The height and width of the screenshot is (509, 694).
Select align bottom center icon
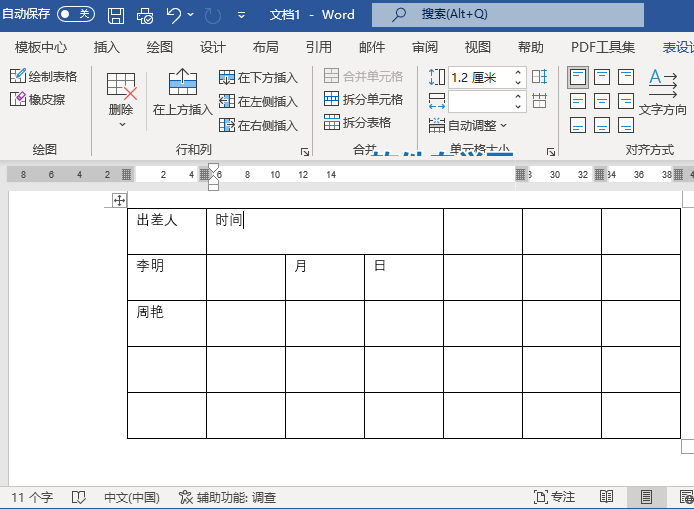602,125
